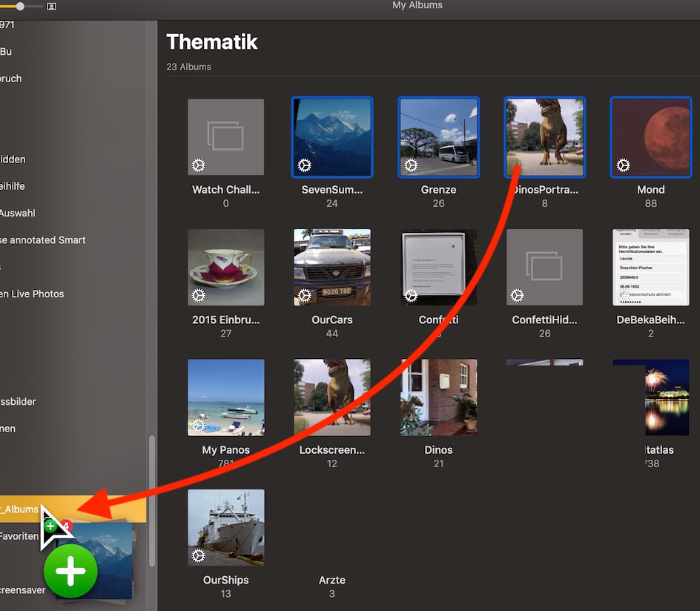
Task: Click the large thumbnail icon beside zoom slider
Action: (x=51, y=6)
